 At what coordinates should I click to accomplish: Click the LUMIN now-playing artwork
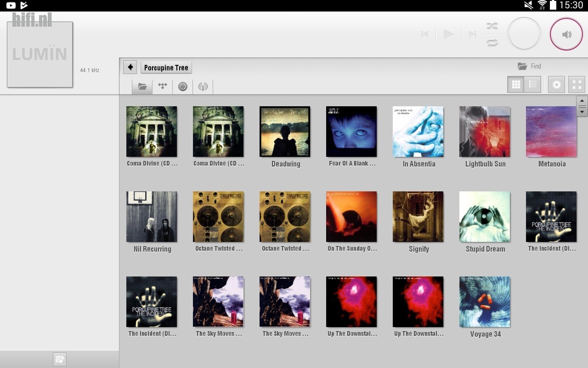coord(40,54)
